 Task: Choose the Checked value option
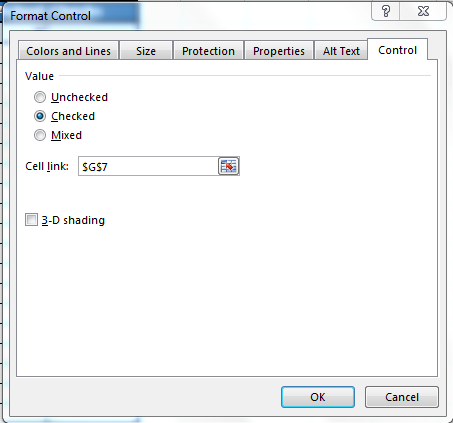[40, 116]
